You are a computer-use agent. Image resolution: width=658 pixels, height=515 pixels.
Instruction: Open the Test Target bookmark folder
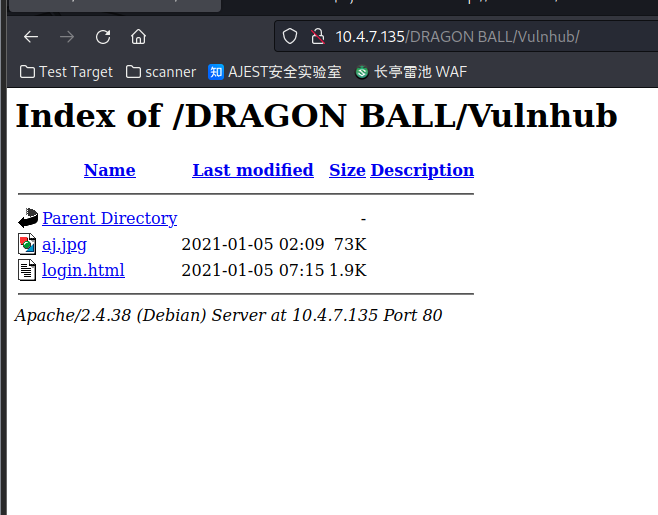click(66, 72)
